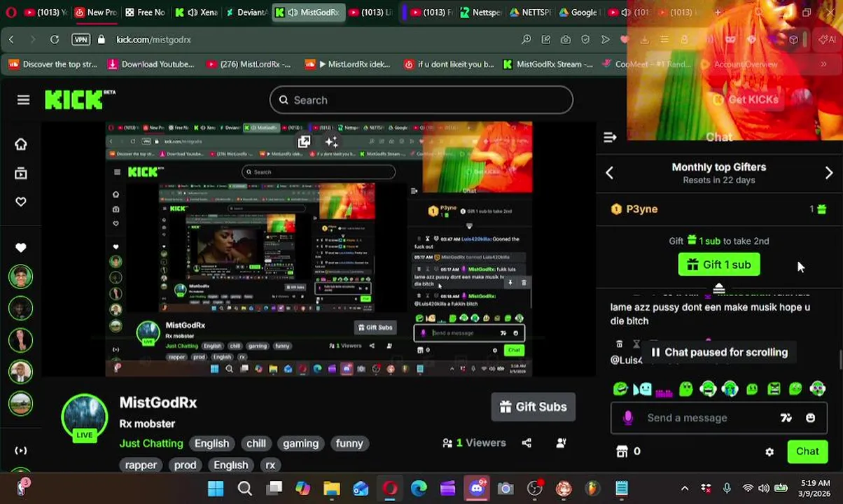Switch to the Free No browser tab
The width and height of the screenshot is (843, 504).
[146, 12]
